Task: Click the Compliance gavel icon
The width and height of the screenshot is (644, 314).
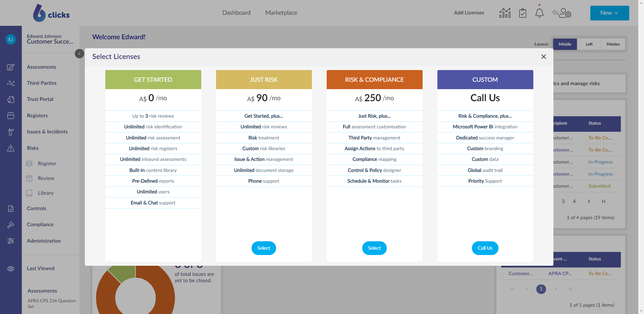Action: click(x=11, y=225)
